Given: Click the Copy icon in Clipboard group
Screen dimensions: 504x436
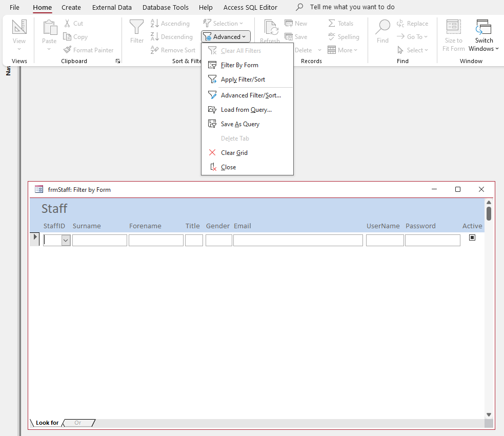Looking at the screenshot, I should point(67,36).
